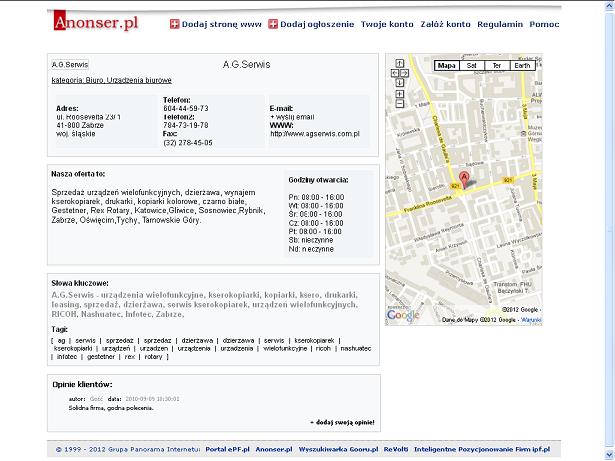Click the A.G.Serwis heading title
Image resolution: width=615 pixels, height=461 pixels.
(246, 65)
